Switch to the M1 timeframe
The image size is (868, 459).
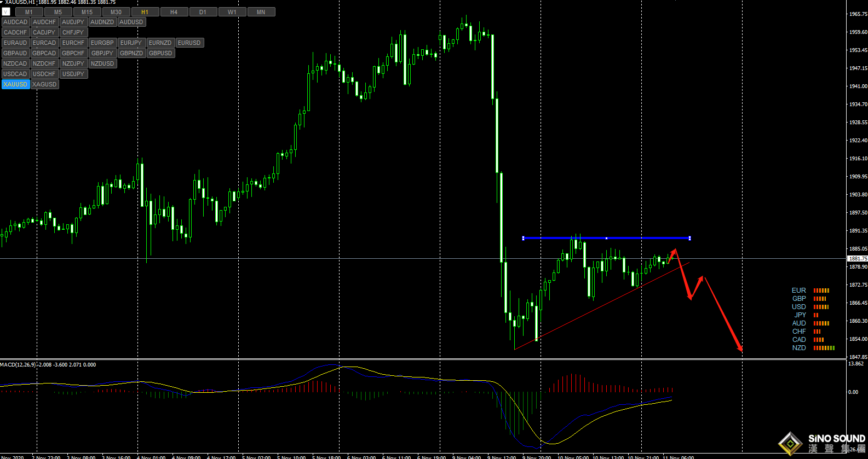coord(29,12)
